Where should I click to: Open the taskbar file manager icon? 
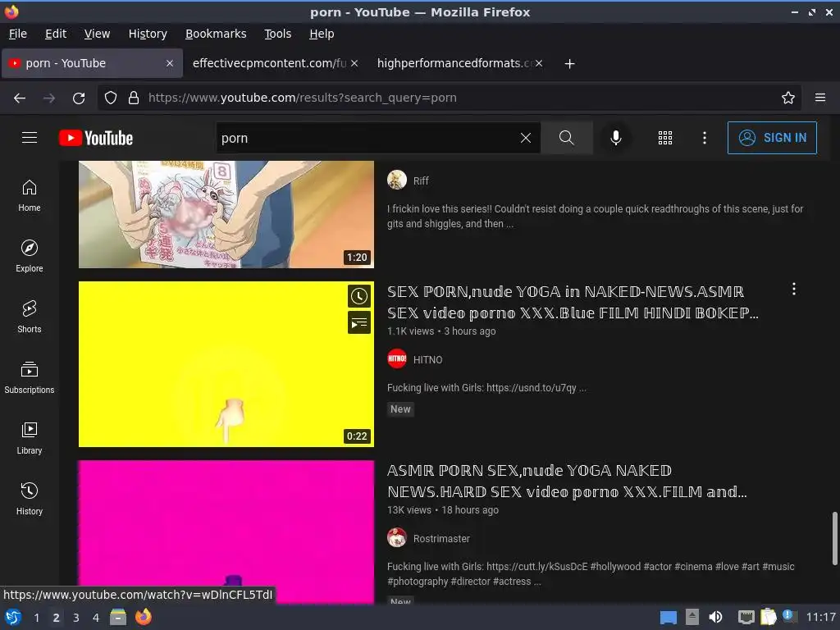(x=118, y=617)
